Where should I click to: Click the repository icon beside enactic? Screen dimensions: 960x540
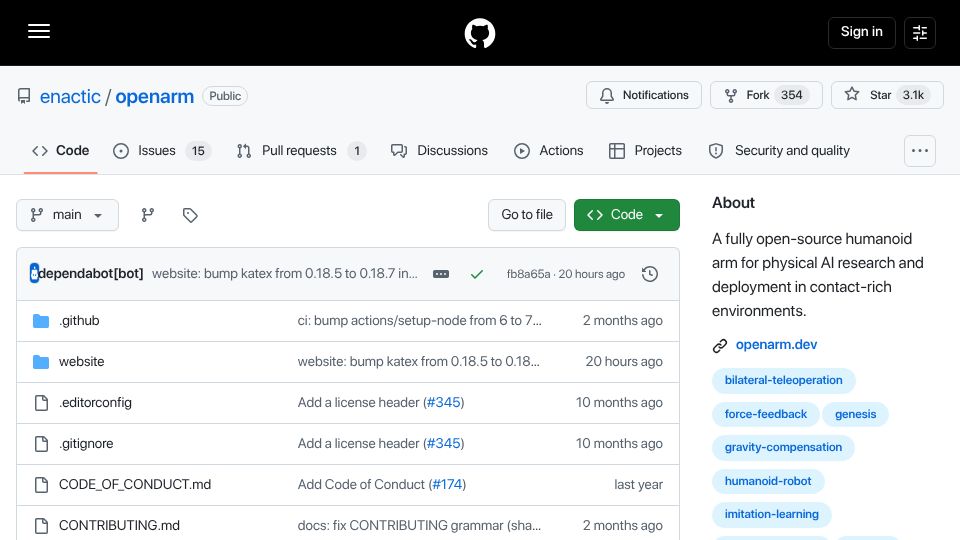point(24,96)
